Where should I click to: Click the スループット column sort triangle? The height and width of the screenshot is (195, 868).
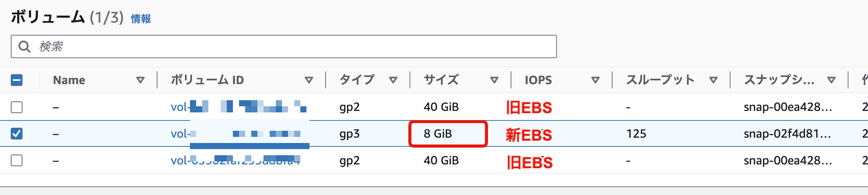pos(713,80)
